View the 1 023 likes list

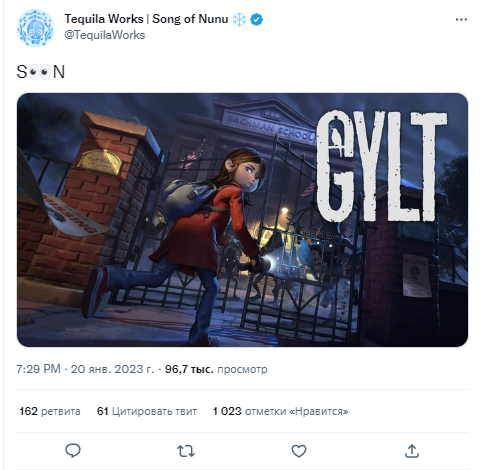click(x=280, y=411)
